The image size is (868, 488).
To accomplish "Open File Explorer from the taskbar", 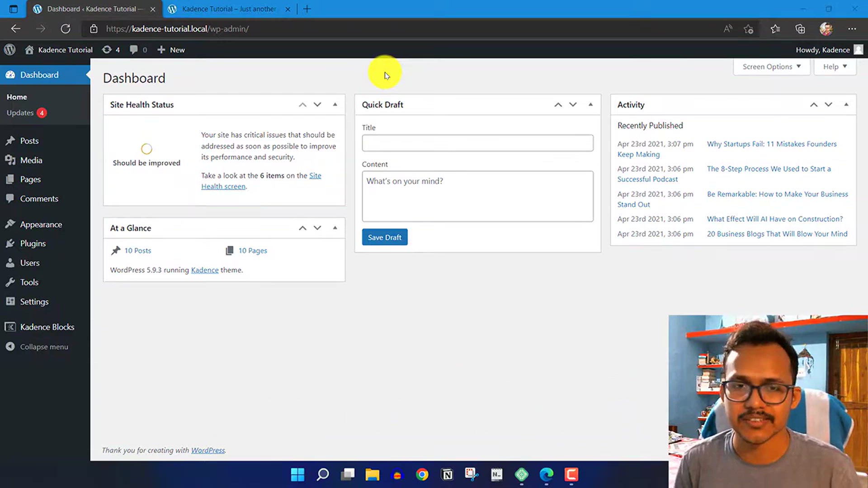I will tap(373, 474).
